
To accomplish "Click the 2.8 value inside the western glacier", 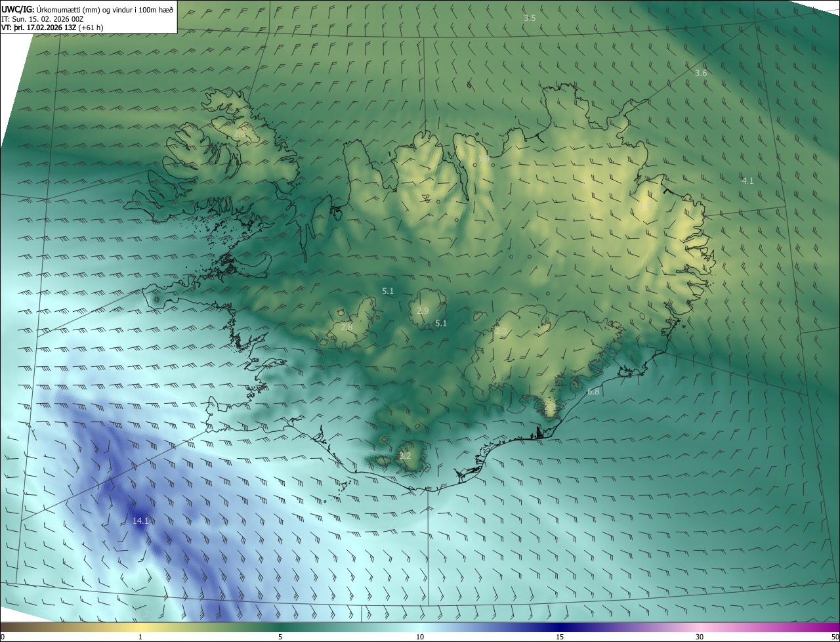I will click(346, 326).
